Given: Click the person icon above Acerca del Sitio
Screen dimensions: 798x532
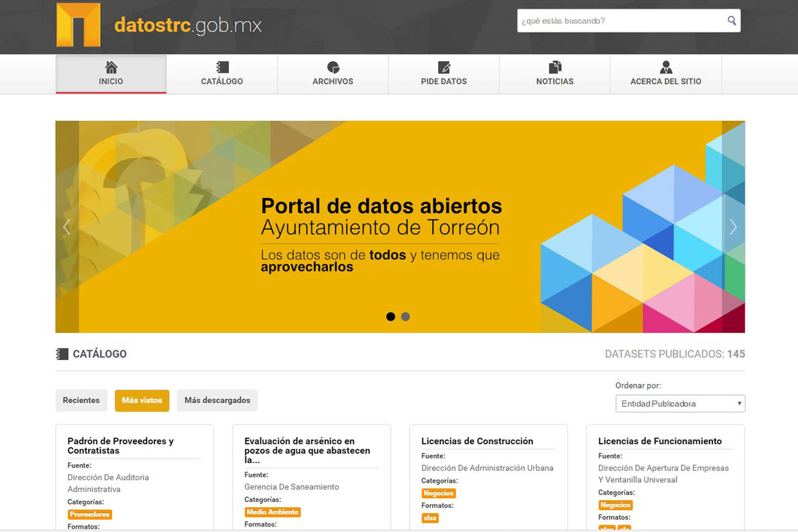Looking at the screenshot, I should click(x=666, y=67).
